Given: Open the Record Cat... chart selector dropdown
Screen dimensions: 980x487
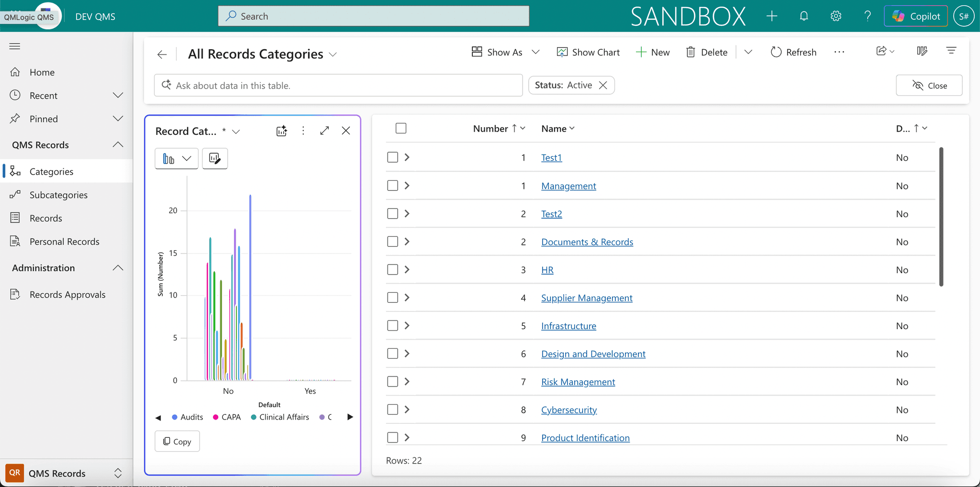Looking at the screenshot, I should click(236, 132).
